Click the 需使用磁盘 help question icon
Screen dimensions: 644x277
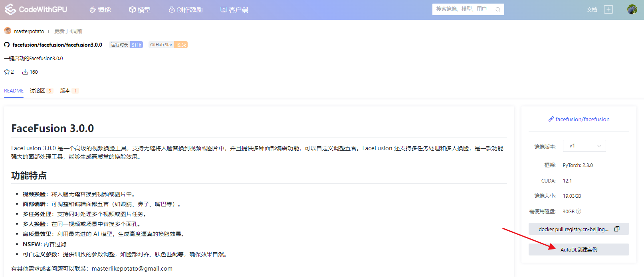click(x=579, y=211)
